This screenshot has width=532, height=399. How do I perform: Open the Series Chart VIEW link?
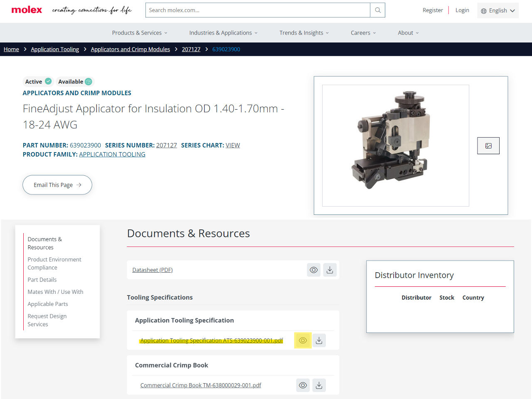(233, 145)
